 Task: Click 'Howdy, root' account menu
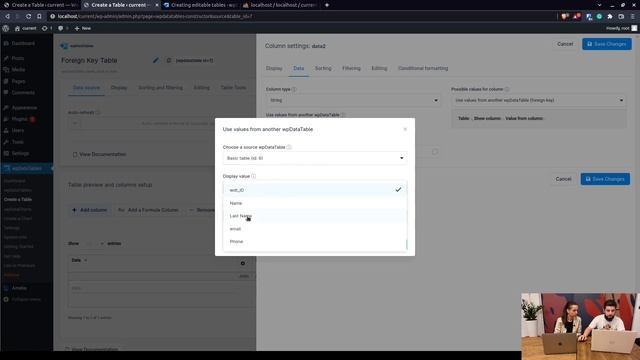point(621,28)
